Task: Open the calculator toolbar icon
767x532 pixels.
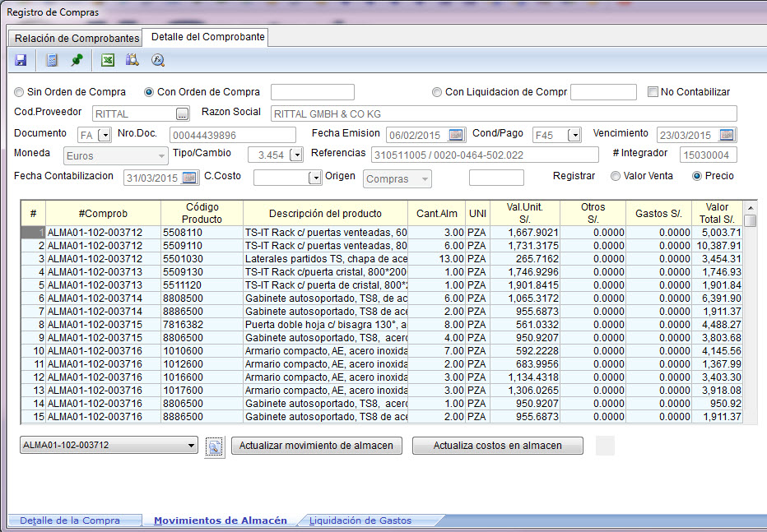Action: (x=52, y=60)
